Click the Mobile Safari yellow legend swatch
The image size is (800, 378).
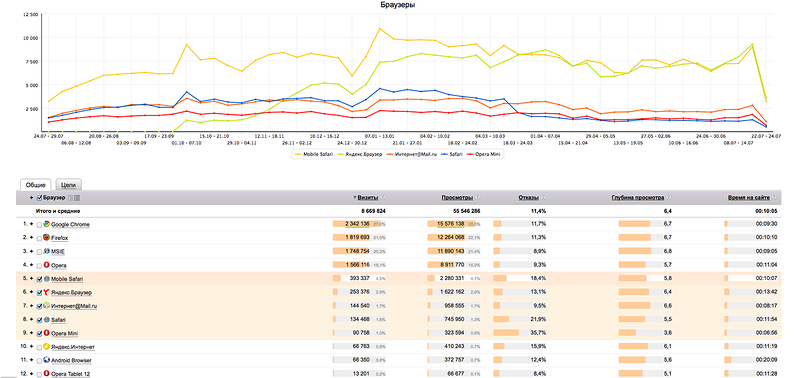pos(298,154)
